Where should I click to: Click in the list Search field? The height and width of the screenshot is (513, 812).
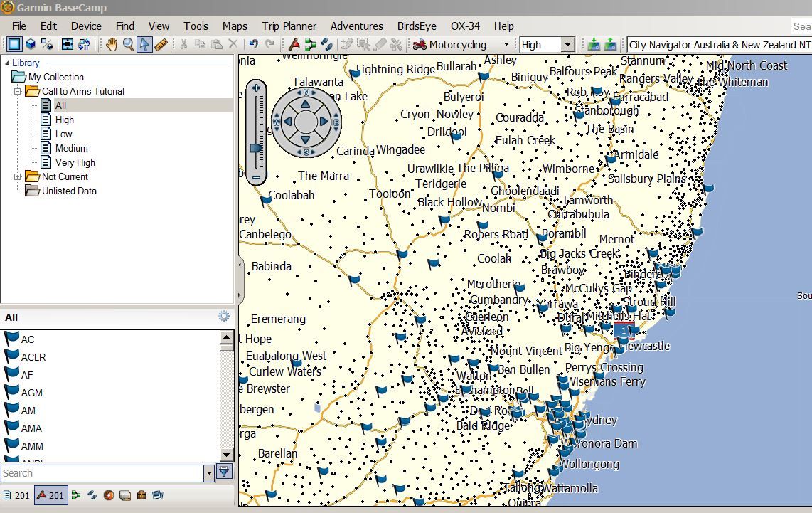102,472
